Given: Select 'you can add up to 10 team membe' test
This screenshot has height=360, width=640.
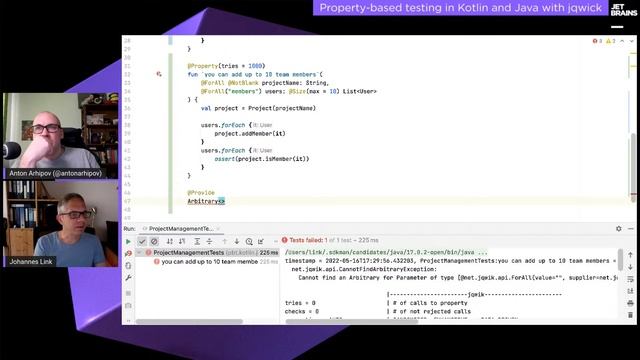Looking at the screenshot, I should pyautogui.click(x=210, y=262).
